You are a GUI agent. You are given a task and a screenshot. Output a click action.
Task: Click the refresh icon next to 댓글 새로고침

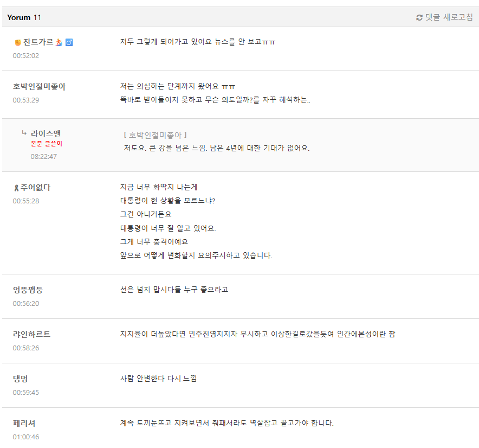[419, 18]
